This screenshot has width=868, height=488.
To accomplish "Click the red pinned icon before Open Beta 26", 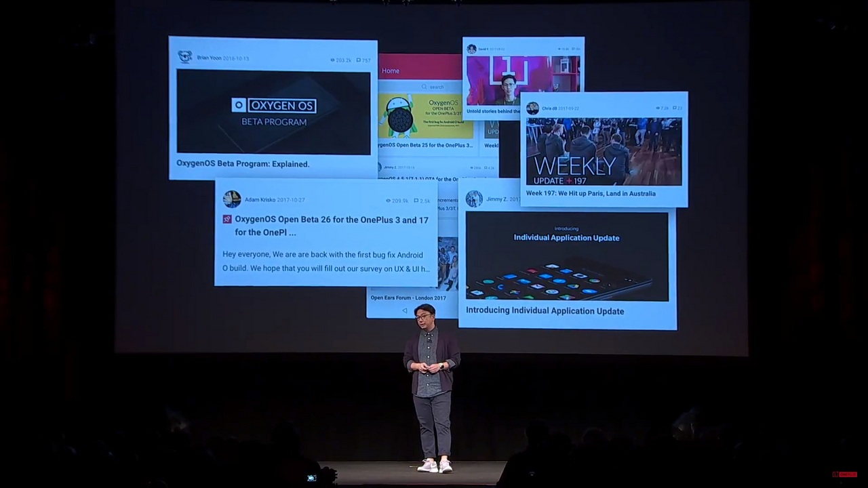I will pyautogui.click(x=227, y=220).
